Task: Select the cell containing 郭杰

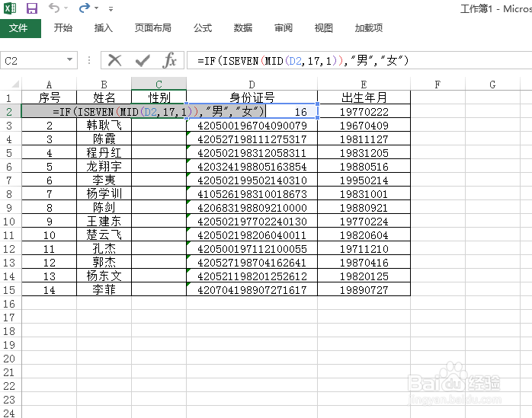Action: pos(104,262)
